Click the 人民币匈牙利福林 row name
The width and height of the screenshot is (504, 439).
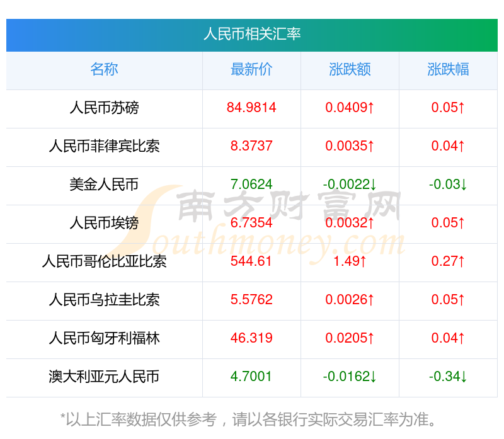[x=104, y=338]
